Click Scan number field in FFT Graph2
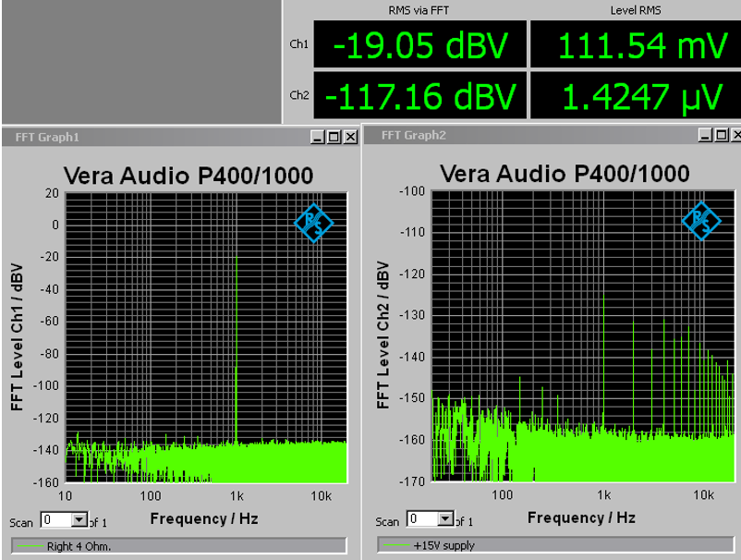This screenshot has height=560, width=741. pos(422,519)
